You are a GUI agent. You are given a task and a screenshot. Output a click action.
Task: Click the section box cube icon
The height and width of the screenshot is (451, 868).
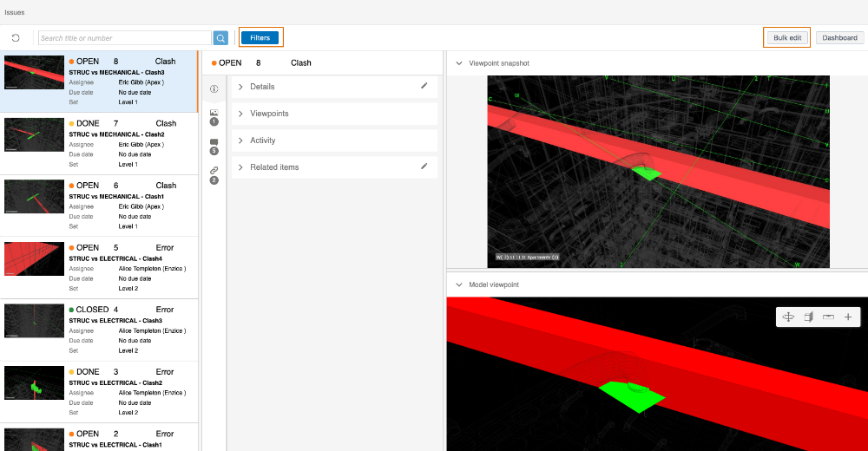pos(808,317)
